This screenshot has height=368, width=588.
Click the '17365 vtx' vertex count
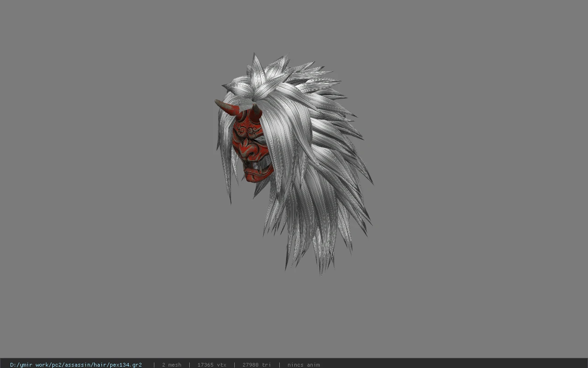[212, 365]
